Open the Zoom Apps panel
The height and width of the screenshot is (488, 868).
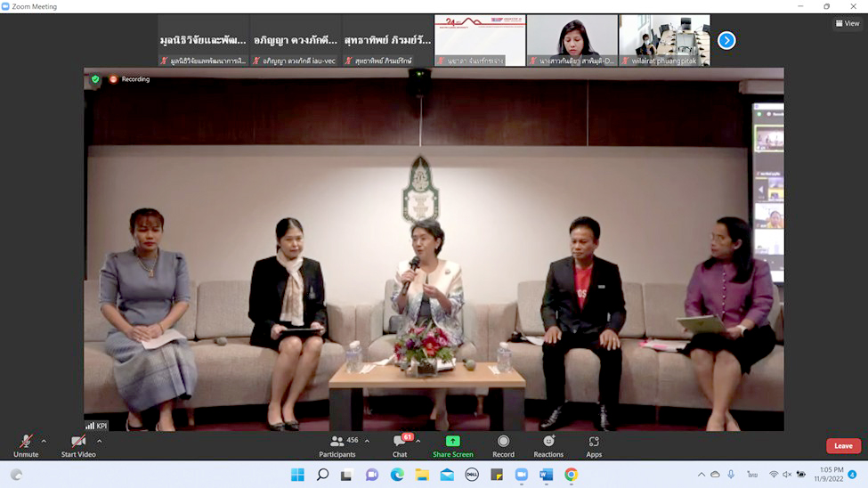594,445
